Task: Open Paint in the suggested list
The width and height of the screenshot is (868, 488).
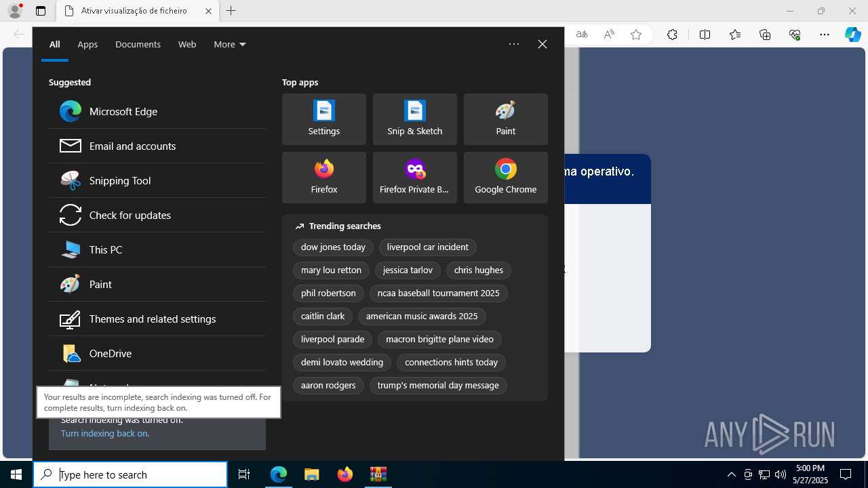Action: [x=157, y=284]
